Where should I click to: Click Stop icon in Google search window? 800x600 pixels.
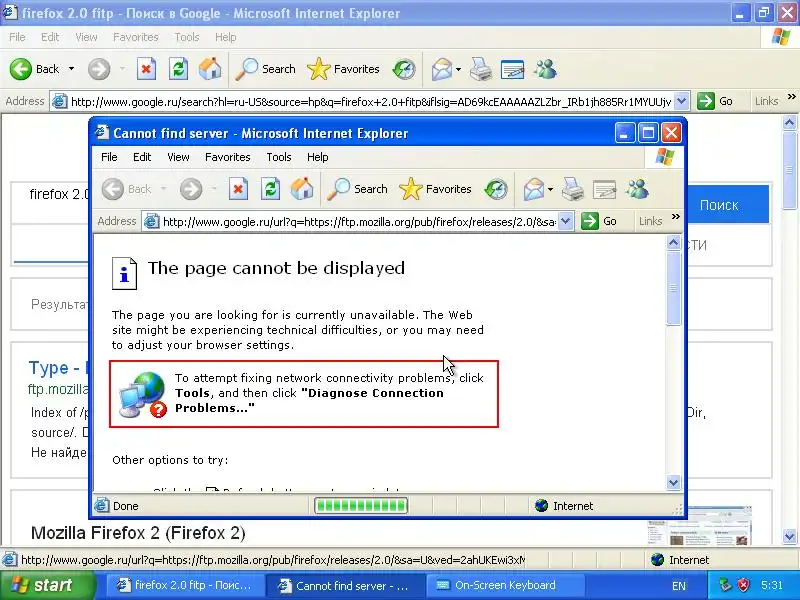(x=146, y=69)
